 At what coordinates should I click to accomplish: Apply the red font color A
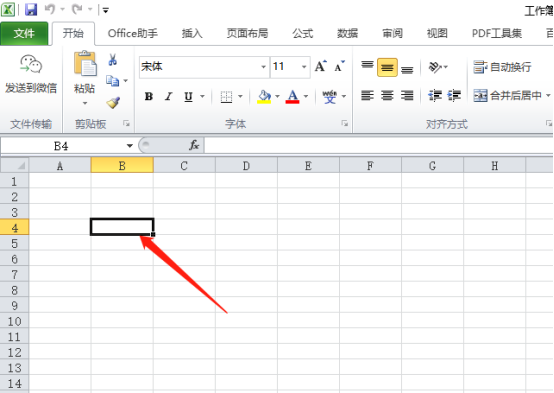pyautogui.click(x=292, y=96)
